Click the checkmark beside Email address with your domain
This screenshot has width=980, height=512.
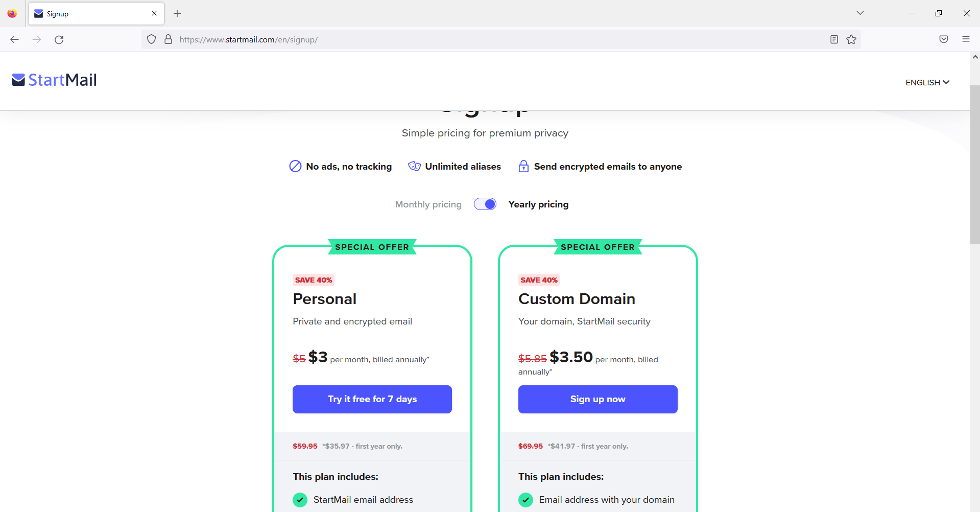point(525,500)
